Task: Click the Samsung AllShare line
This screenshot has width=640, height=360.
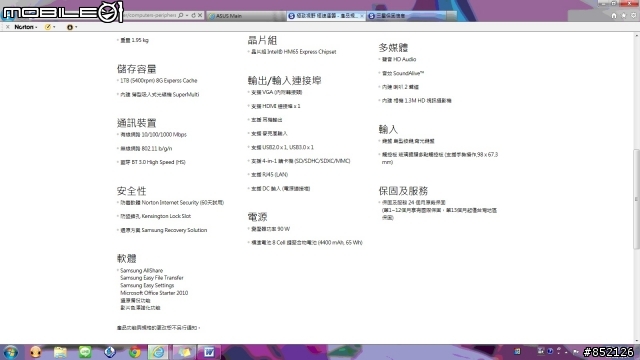Action: pyautogui.click(x=142, y=271)
